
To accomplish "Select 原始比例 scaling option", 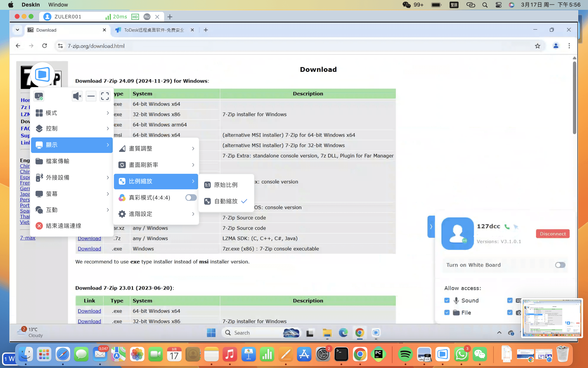I will tap(226, 185).
